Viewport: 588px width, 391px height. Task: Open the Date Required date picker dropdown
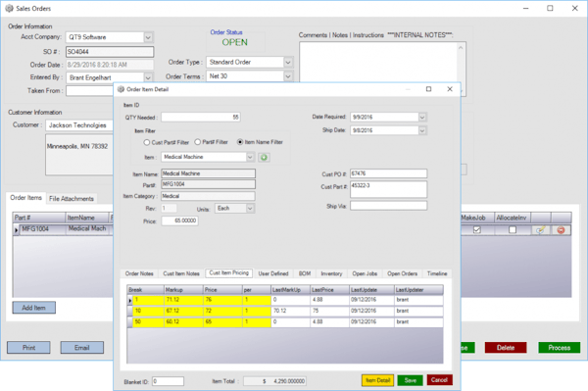(422, 118)
